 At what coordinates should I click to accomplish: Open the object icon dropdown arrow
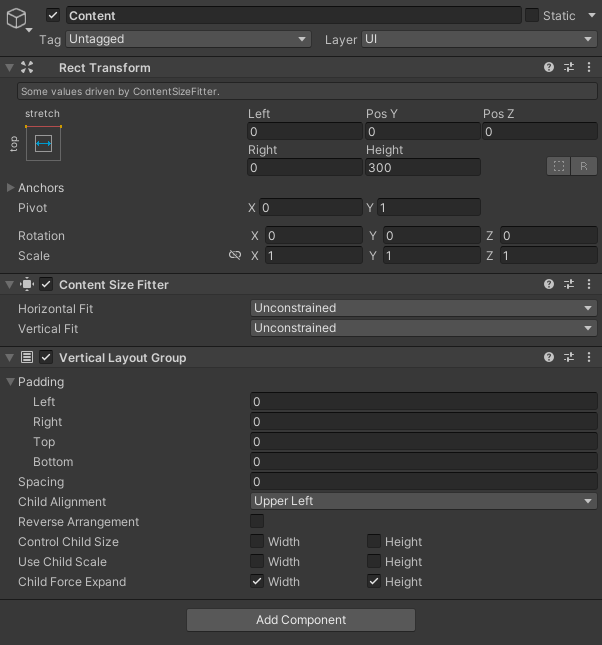29,30
